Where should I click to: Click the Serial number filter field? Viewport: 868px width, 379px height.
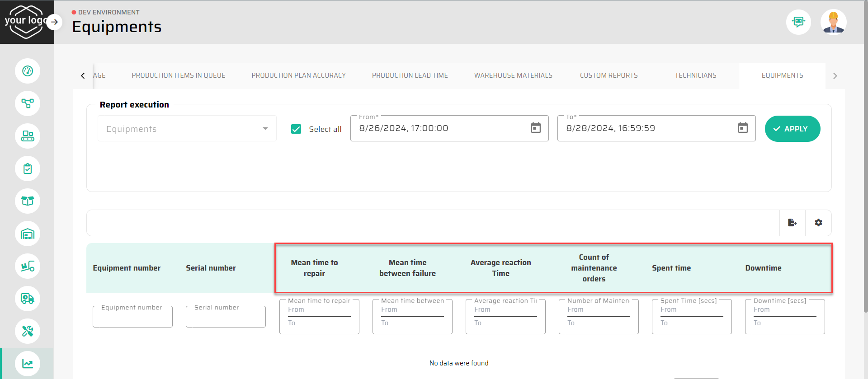click(x=226, y=317)
